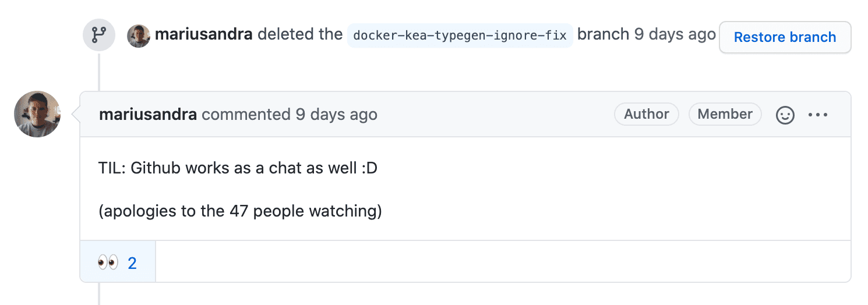Open mariusandra username in comment header
Screen dimensions: 868x305
click(x=148, y=115)
